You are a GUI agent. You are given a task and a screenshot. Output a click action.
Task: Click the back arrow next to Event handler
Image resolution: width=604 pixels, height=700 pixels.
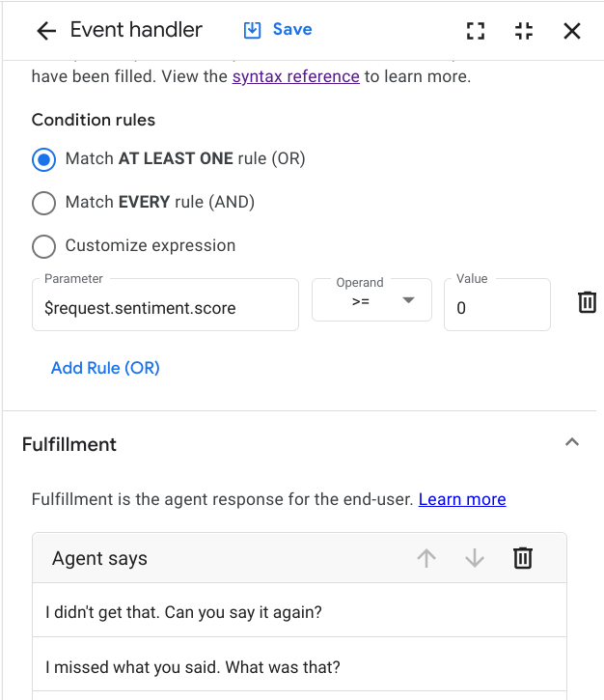click(45, 31)
